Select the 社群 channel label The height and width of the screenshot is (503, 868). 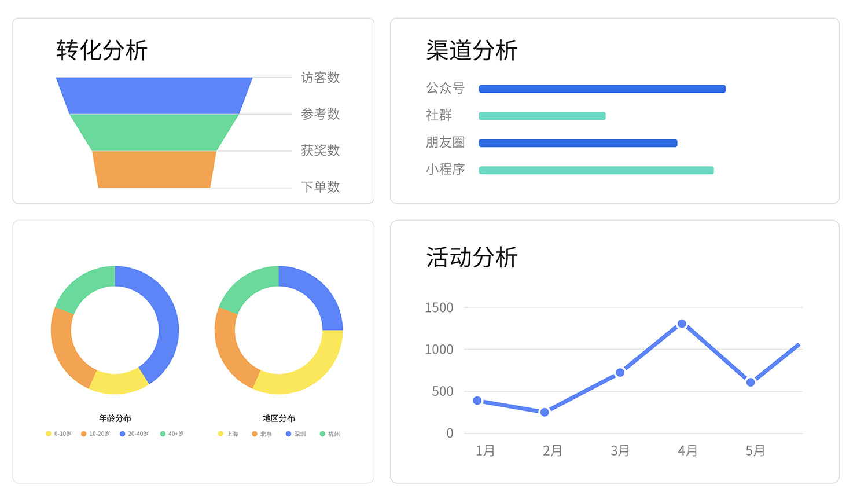pyautogui.click(x=439, y=115)
